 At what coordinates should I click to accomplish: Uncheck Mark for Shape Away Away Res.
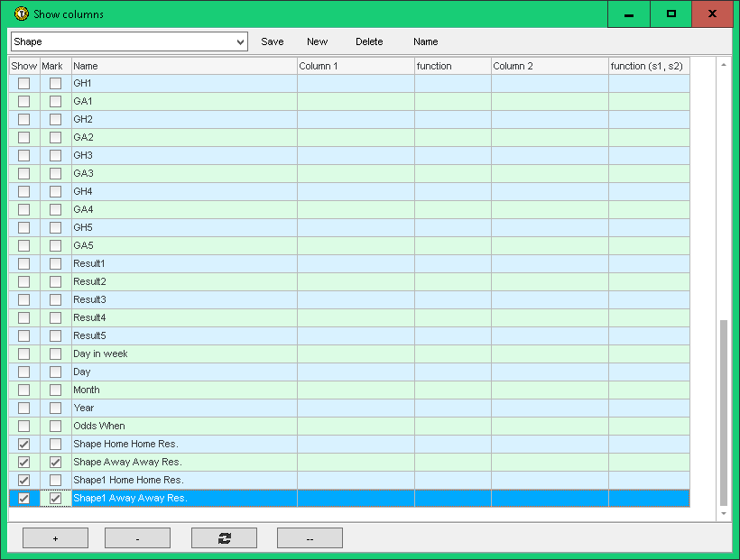point(56,462)
